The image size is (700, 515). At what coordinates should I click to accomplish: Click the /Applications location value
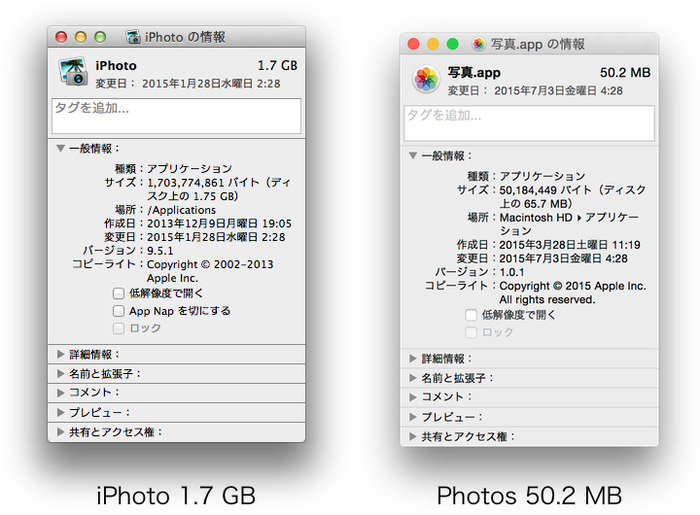point(182,210)
